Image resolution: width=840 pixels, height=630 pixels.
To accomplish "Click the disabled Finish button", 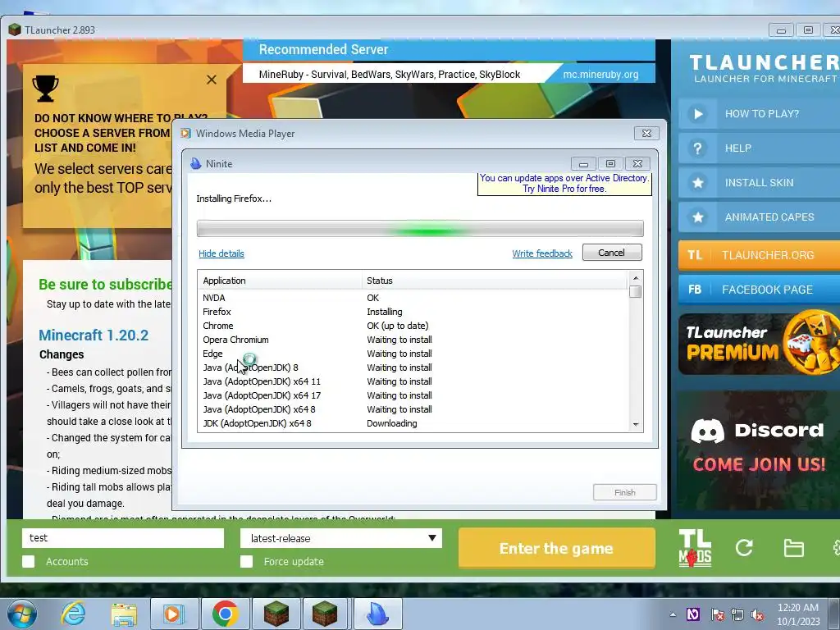I will pos(624,492).
